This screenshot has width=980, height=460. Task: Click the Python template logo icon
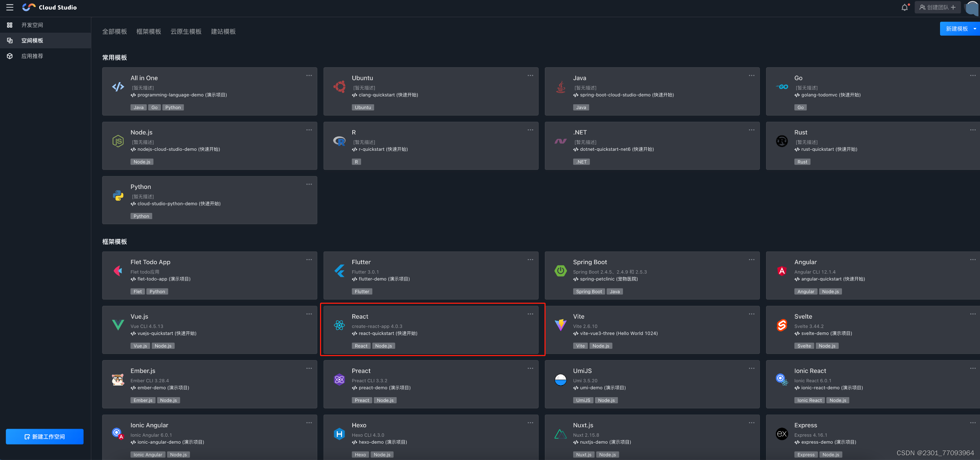pyautogui.click(x=118, y=195)
